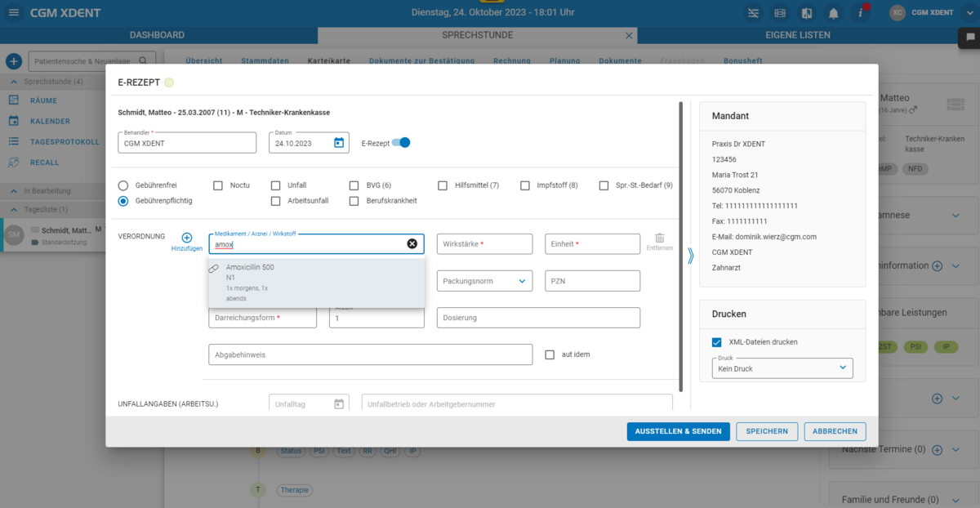Screen dimensions: 980x508
Task: Switch to the Dashboard tab
Action: pyautogui.click(x=158, y=36)
